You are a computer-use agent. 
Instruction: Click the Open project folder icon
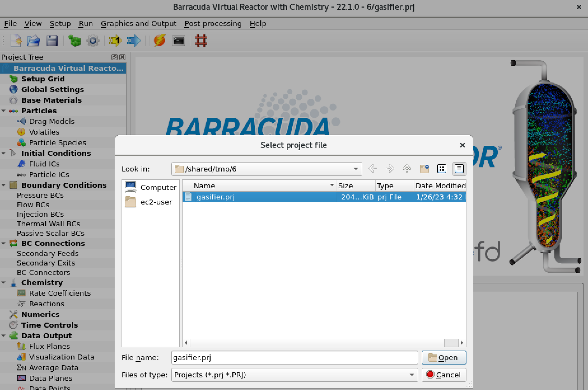pos(34,41)
